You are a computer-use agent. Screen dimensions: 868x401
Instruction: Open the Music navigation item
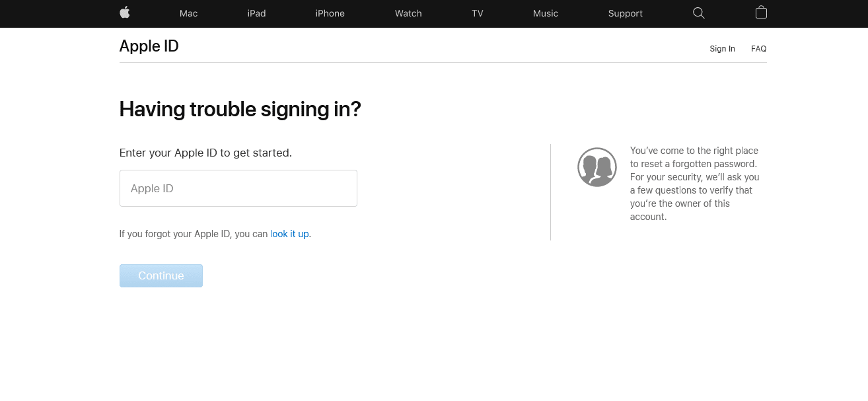545,13
